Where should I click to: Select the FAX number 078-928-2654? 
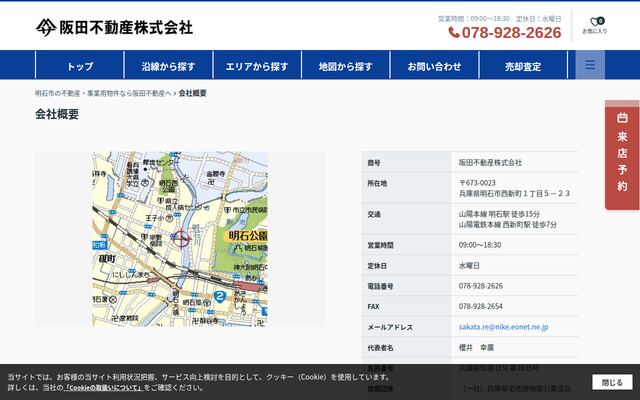click(x=481, y=306)
